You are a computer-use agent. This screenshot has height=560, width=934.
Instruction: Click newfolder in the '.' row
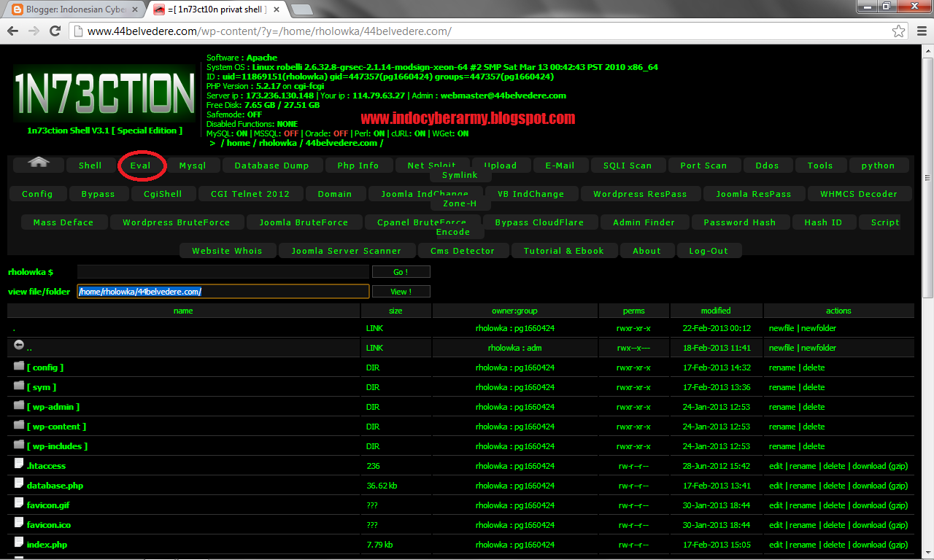click(x=819, y=328)
